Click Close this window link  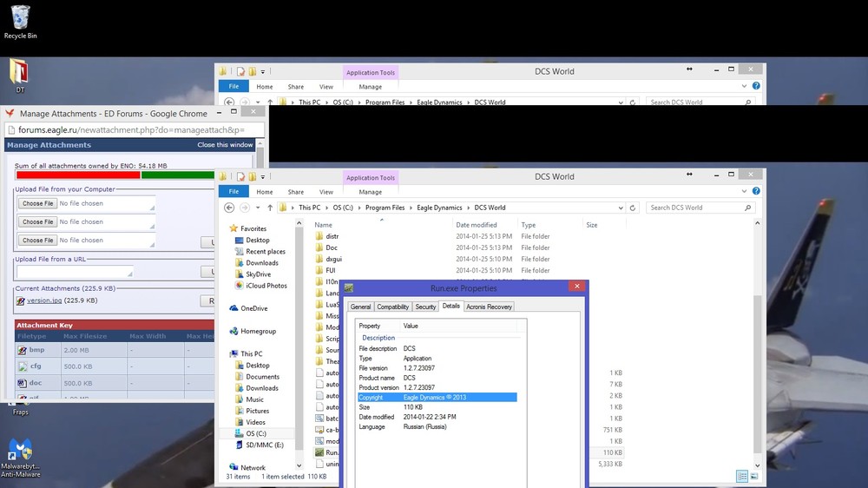225,144
